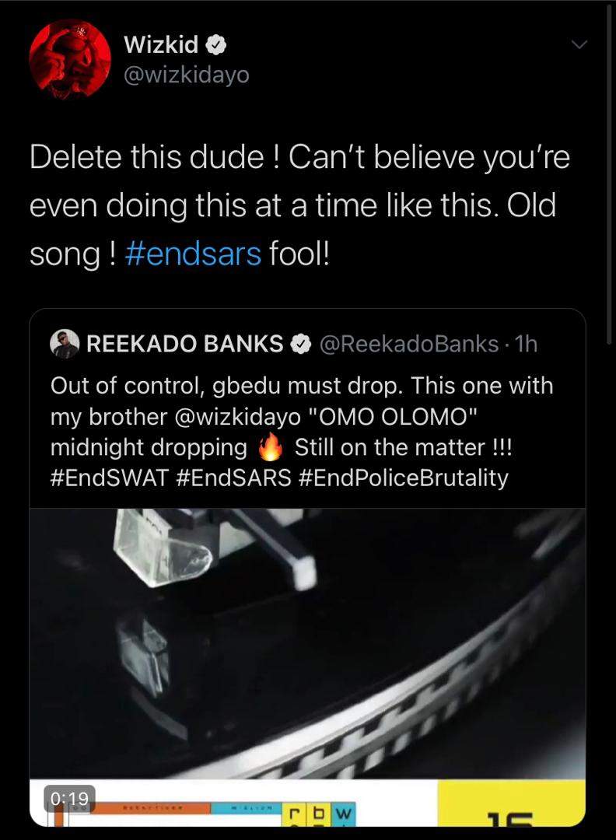Open the #EndSWAT hashtag
Viewport: 616px width, 840px height.
(x=108, y=478)
